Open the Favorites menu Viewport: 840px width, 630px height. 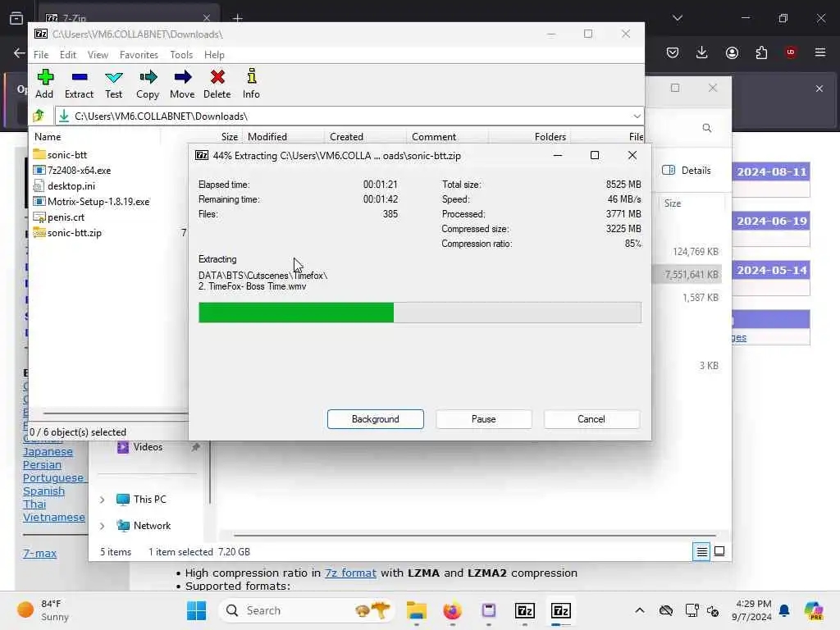coord(139,55)
